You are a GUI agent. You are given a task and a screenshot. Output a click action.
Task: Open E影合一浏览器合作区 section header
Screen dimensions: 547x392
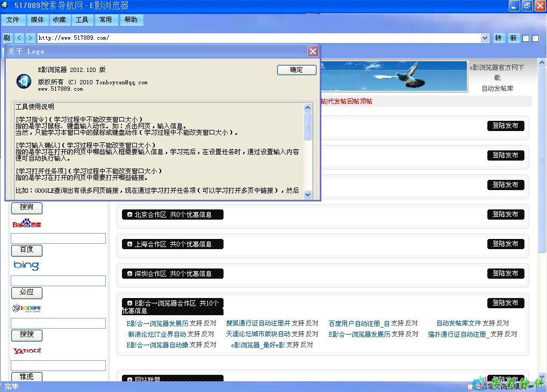[x=172, y=307]
